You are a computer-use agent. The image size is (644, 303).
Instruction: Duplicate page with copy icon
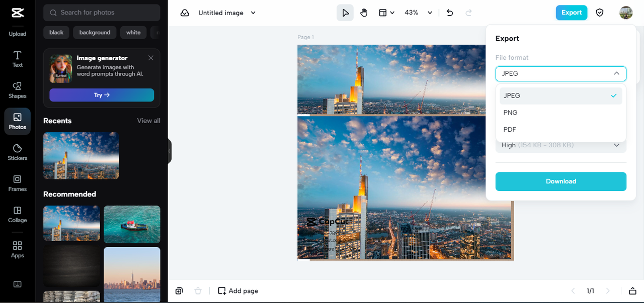[179, 291]
